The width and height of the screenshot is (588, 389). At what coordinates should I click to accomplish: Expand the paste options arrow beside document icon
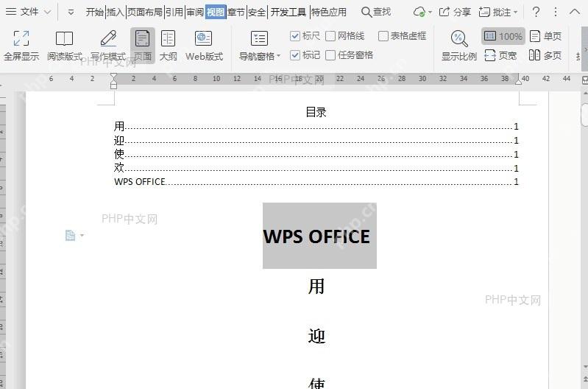pos(82,236)
